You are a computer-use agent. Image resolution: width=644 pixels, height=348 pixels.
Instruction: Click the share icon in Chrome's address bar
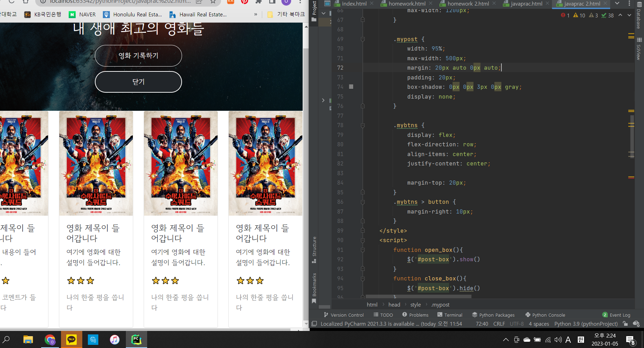tap(199, 2)
